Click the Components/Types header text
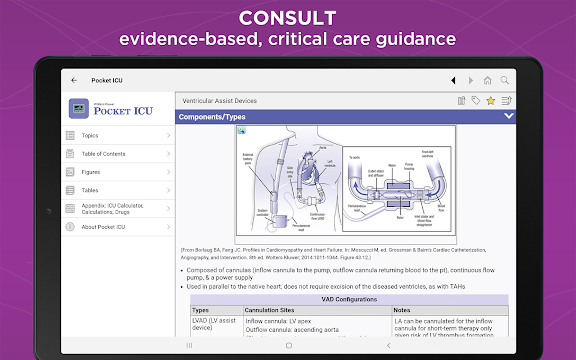 212,117
